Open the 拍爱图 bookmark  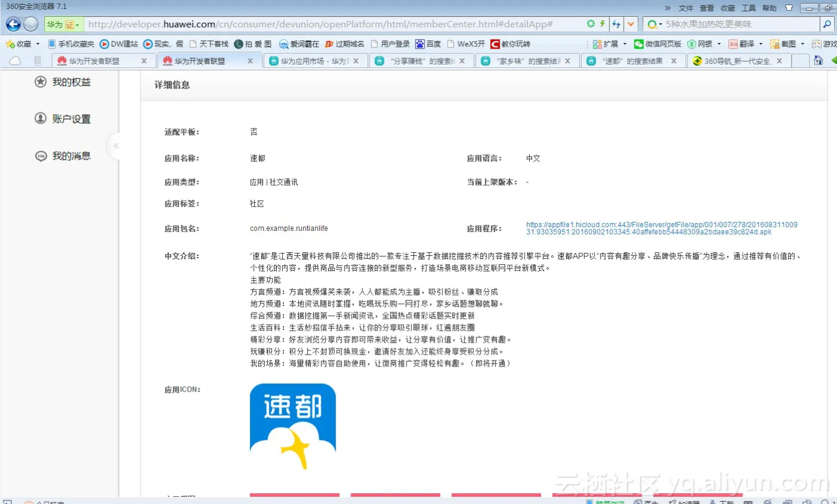[252, 44]
